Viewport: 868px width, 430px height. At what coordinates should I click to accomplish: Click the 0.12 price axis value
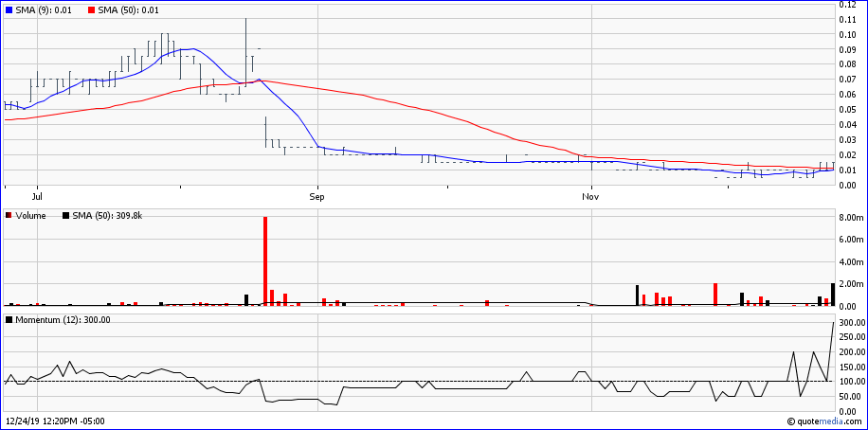pos(850,5)
